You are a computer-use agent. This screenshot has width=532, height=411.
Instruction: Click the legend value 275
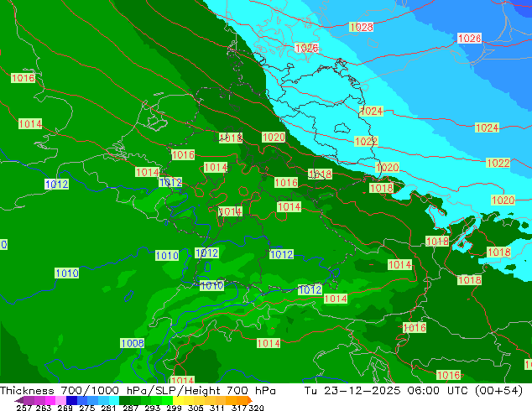87,408
